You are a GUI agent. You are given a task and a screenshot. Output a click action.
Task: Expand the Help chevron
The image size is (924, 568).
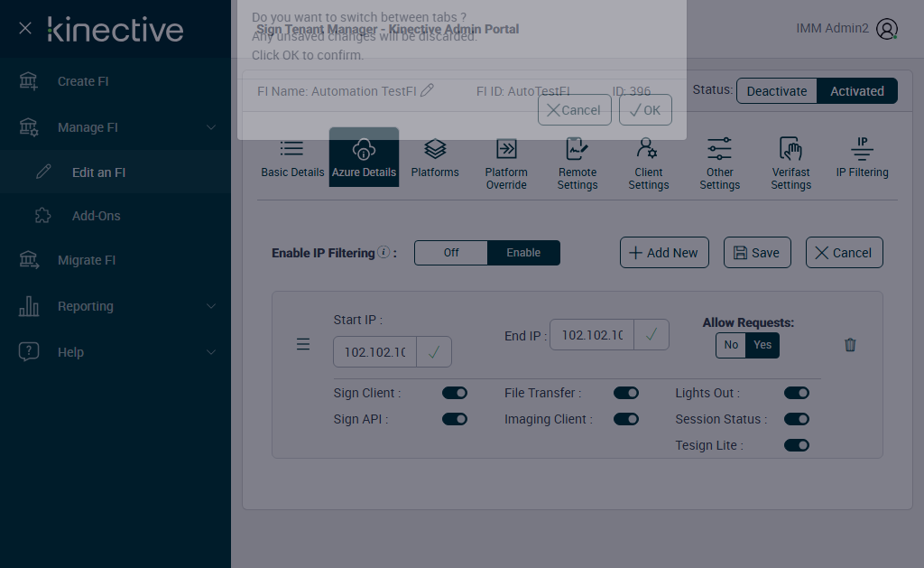(211, 352)
